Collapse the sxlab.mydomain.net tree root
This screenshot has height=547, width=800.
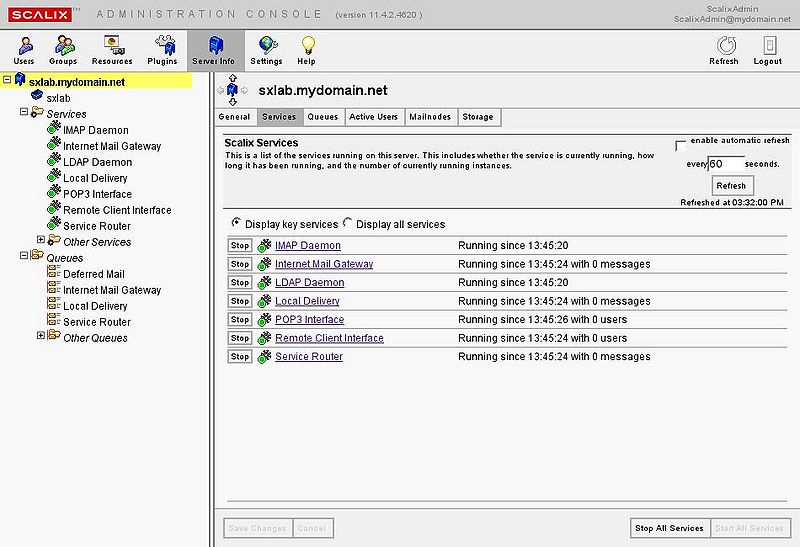[9, 81]
